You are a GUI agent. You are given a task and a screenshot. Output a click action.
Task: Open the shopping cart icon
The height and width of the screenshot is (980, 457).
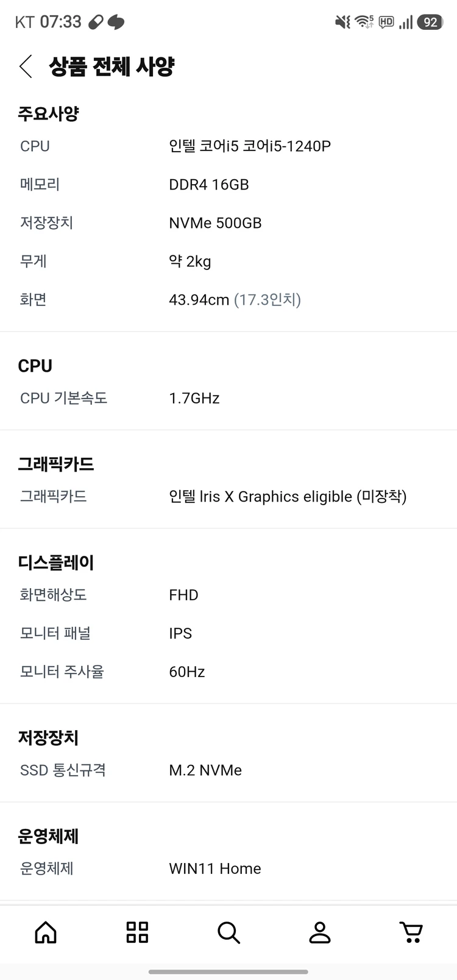pyautogui.click(x=411, y=932)
